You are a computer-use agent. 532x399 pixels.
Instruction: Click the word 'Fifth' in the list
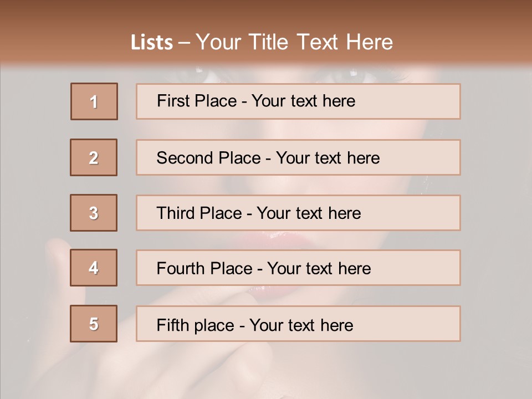[x=172, y=325]
